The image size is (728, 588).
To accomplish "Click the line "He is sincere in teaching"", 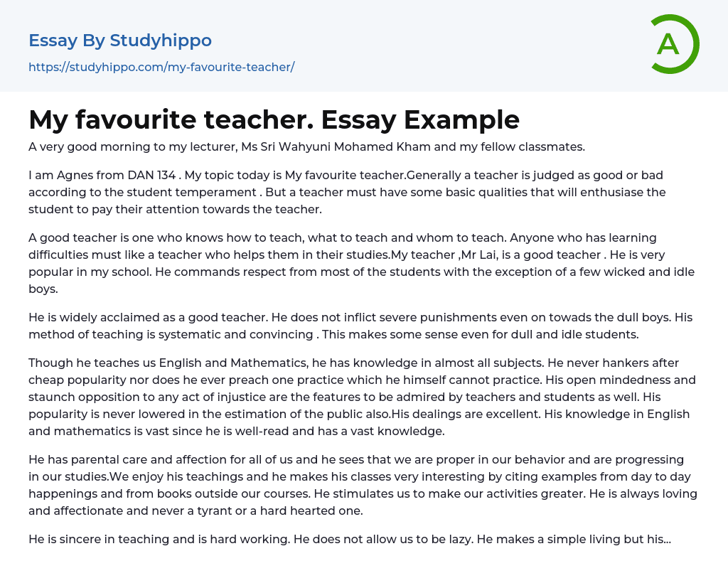I will (158, 539).
